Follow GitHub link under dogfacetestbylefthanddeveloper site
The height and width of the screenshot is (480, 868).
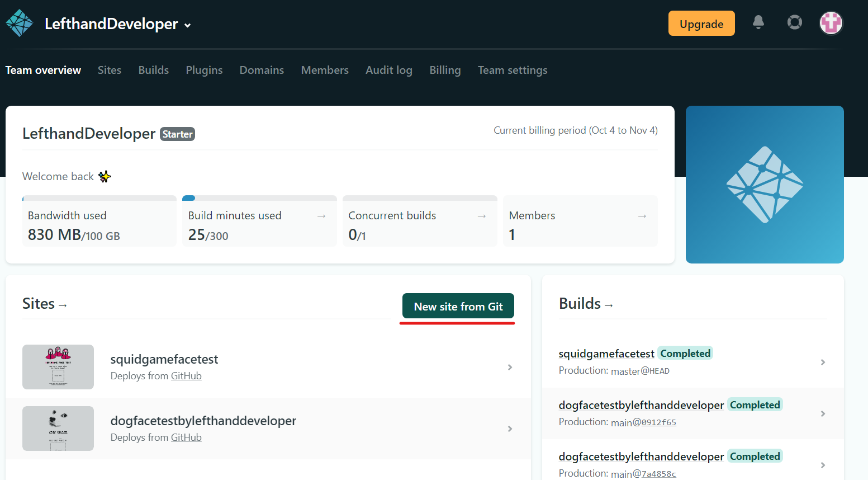[x=186, y=437]
